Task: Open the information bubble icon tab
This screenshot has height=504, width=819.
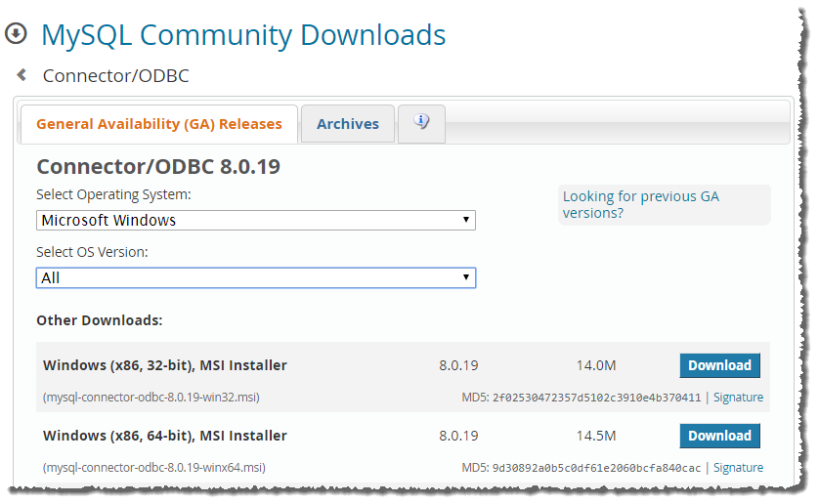Action: [x=421, y=123]
